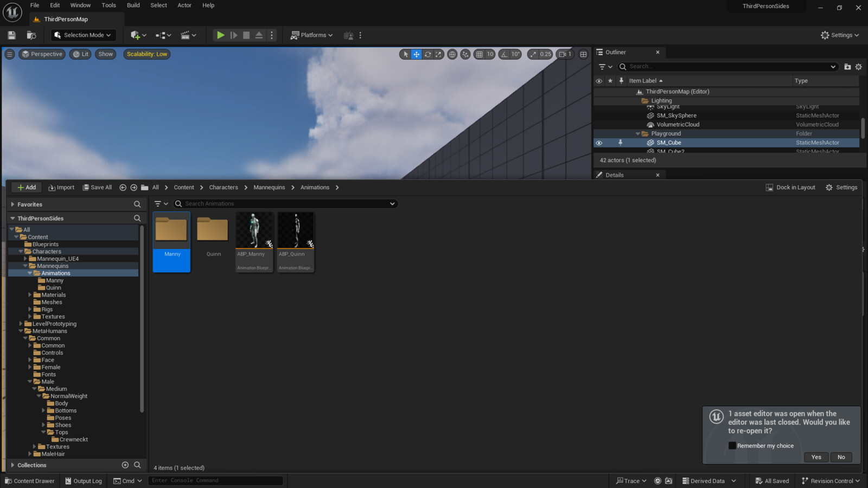This screenshot has width=868, height=488.
Task: Open the quick add actor dropdown
Action: (138, 35)
